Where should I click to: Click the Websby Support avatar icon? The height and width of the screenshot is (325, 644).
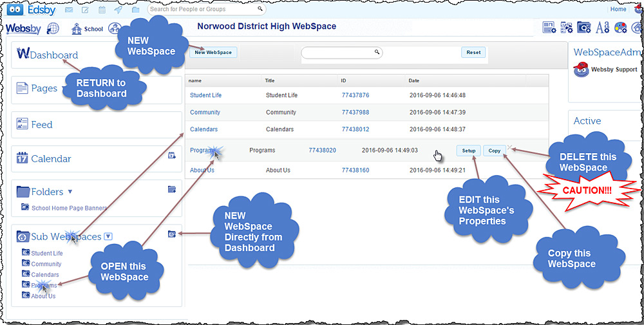pos(581,70)
